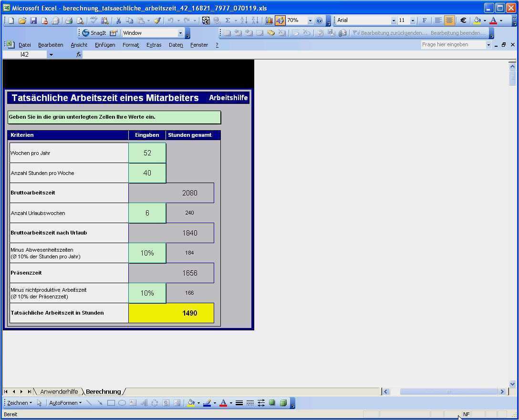Open the Format menu

[131, 45]
